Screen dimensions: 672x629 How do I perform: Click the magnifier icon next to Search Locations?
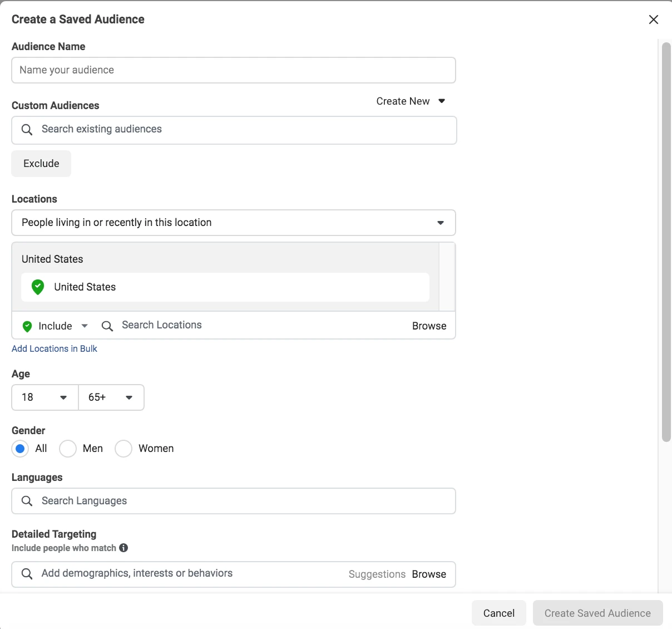107,326
